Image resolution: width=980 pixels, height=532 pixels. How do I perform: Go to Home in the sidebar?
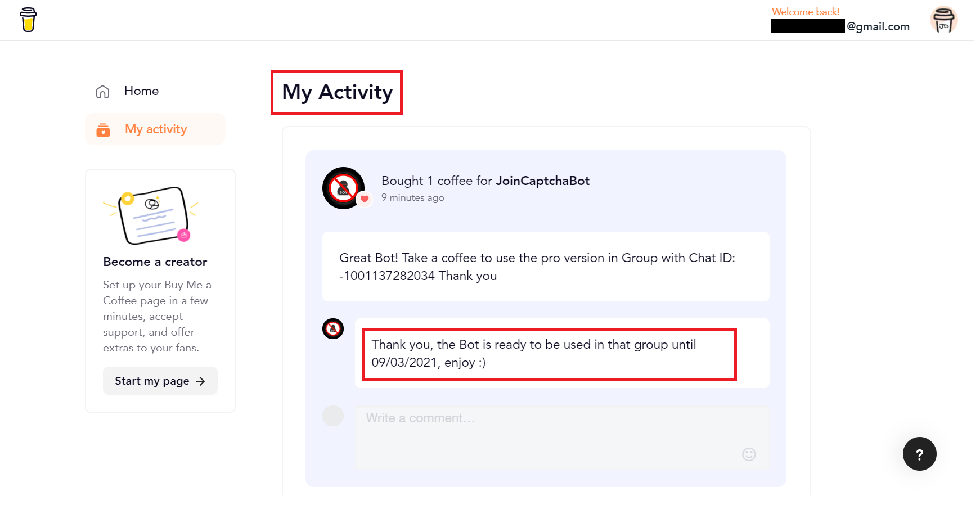coord(141,91)
